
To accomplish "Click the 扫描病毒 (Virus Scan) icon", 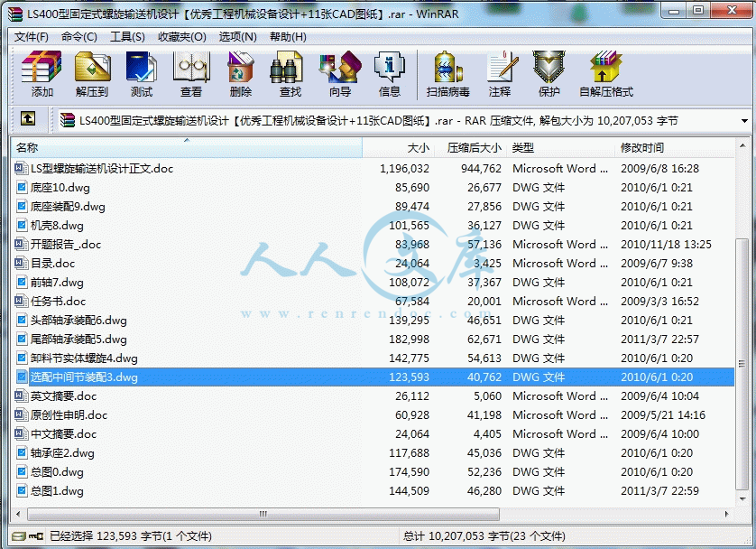I will (447, 74).
